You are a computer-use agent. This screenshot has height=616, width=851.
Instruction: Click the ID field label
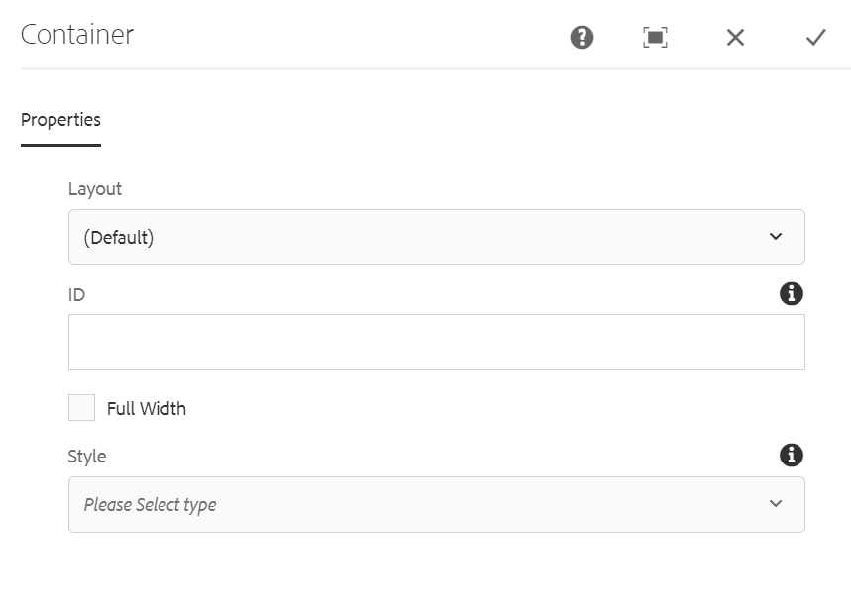click(76, 295)
